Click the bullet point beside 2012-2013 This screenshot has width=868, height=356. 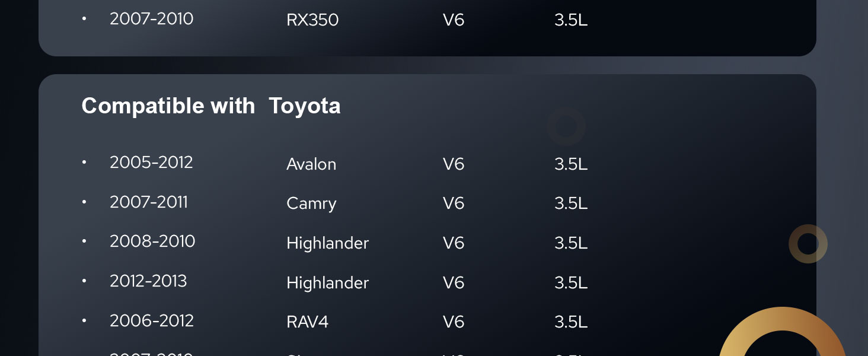[84, 281]
